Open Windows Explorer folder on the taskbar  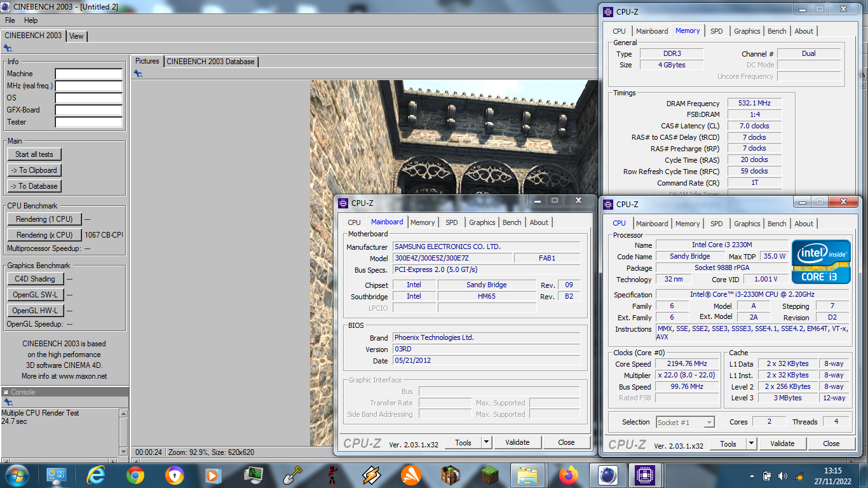click(x=528, y=475)
